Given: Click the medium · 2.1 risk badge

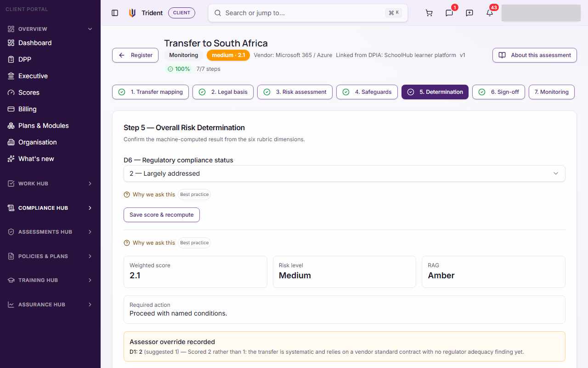Looking at the screenshot, I should 228,55.
